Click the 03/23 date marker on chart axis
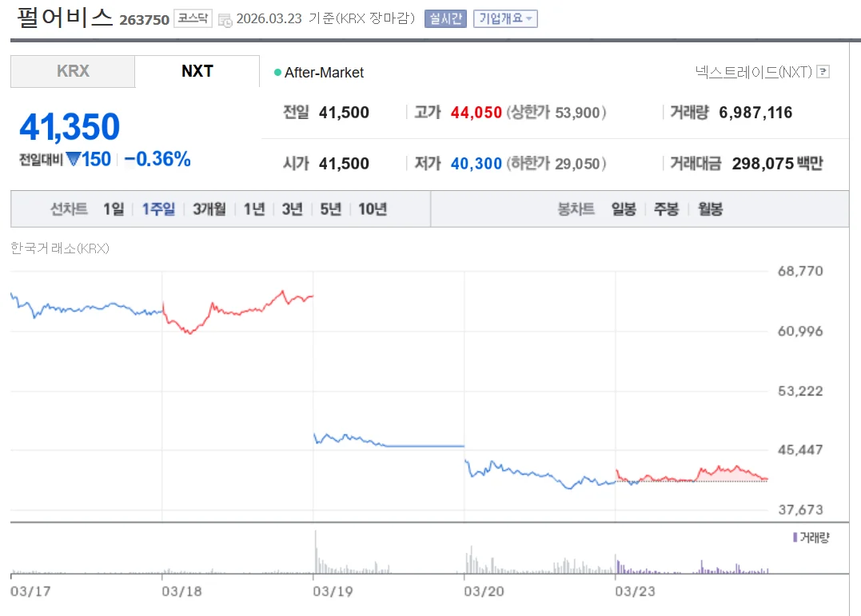The width and height of the screenshot is (861, 616). pos(636,591)
